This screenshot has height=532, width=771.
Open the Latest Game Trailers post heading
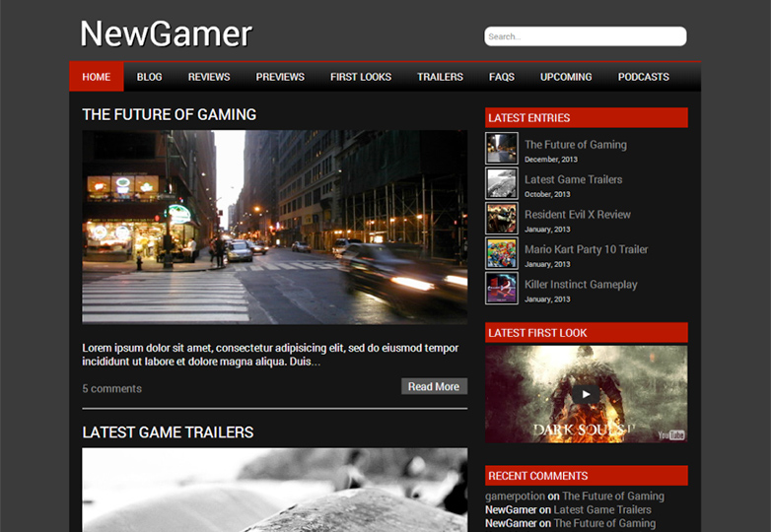coord(168,432)
